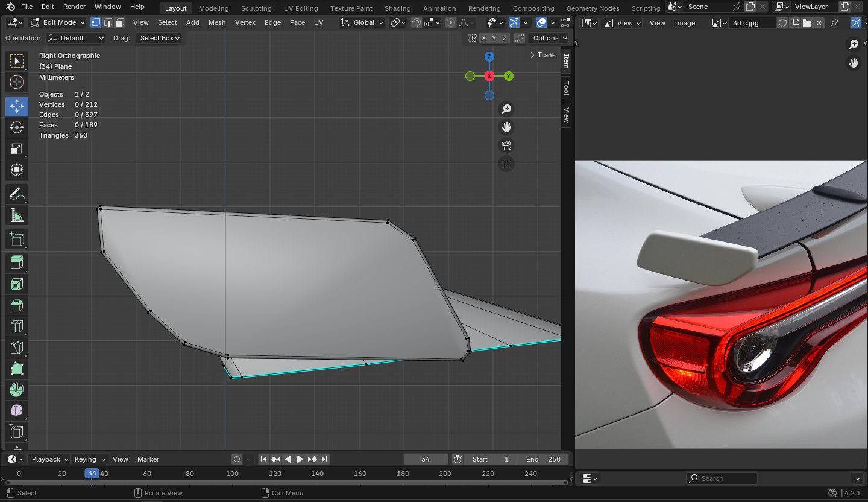Enable face select mode

[120, 22]
